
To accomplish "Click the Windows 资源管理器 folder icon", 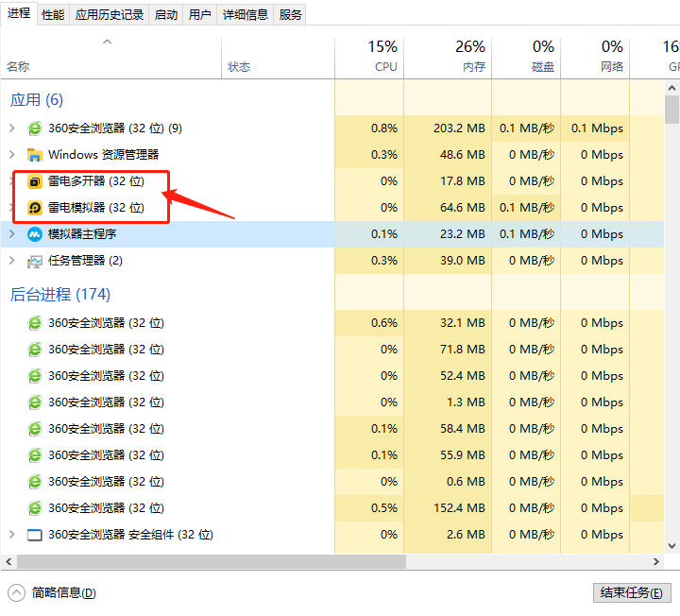I will [35, 155].
